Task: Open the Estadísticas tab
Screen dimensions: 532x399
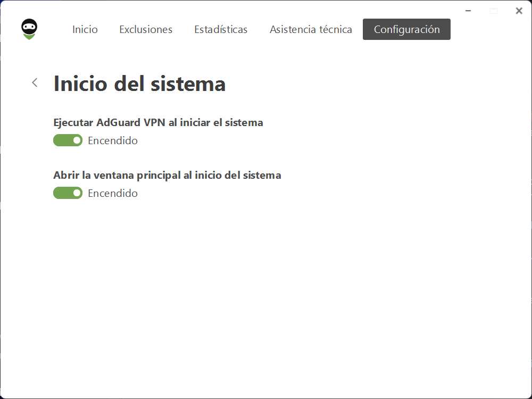Action: pos(221,29)
